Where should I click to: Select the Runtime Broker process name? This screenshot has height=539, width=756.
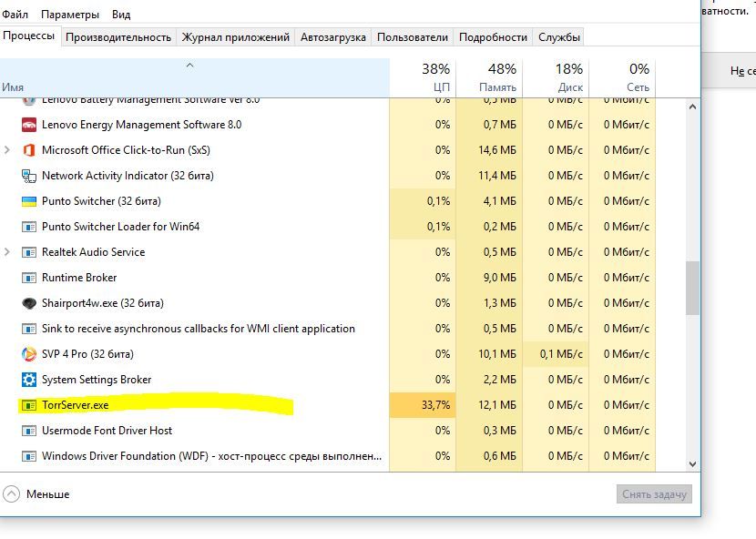pyautogui.click(x=79, y=278)
